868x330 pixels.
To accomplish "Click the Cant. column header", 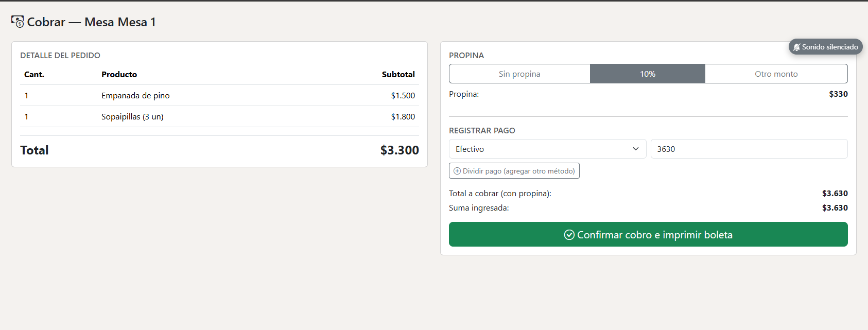I will click(x=34, y=74).
